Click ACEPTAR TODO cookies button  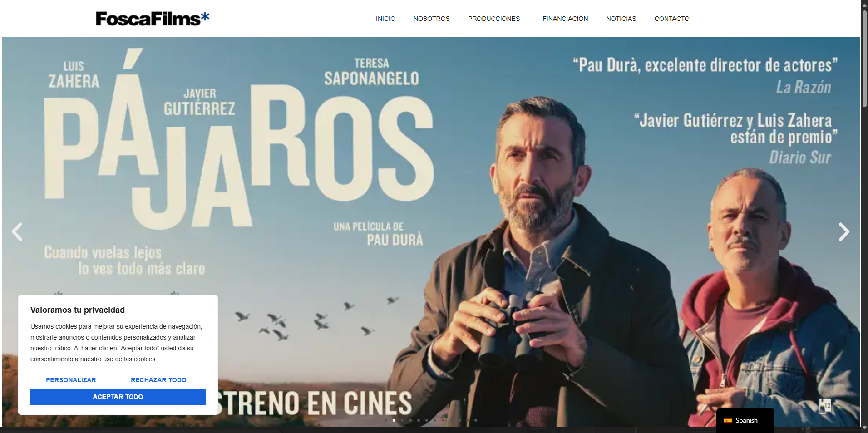118,397
